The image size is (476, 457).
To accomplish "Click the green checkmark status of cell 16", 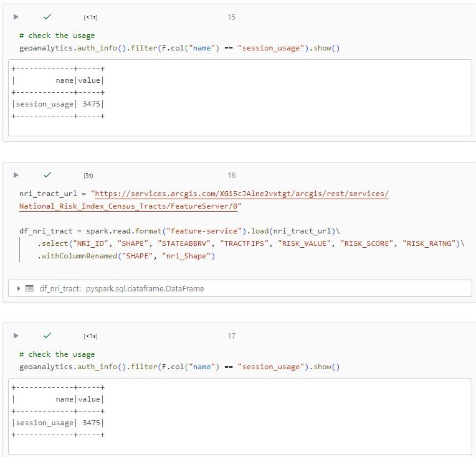I will (x=47, y=175).
